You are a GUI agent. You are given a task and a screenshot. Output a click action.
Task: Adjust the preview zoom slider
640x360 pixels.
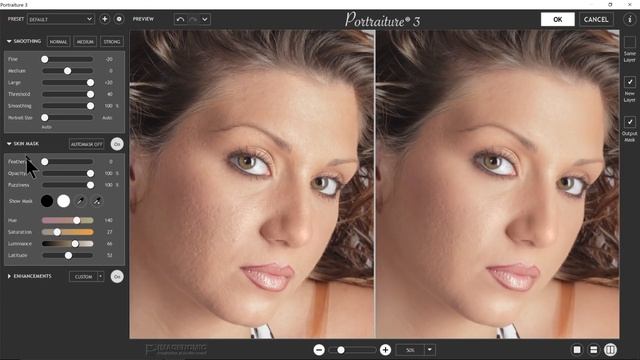tap(352, 350)
